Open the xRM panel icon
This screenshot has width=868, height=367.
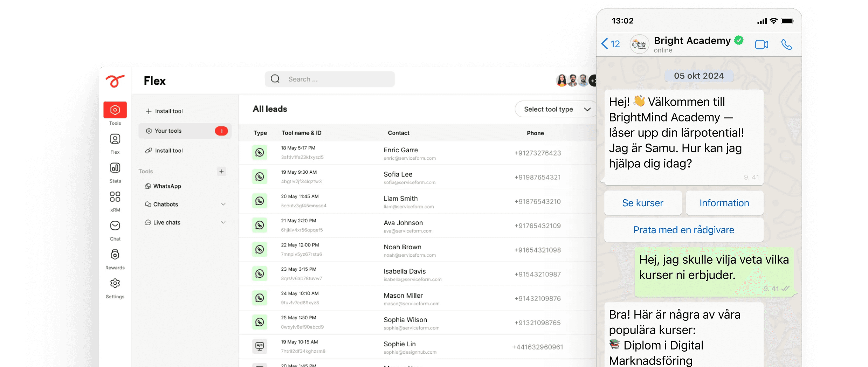[x=115, y=197]
